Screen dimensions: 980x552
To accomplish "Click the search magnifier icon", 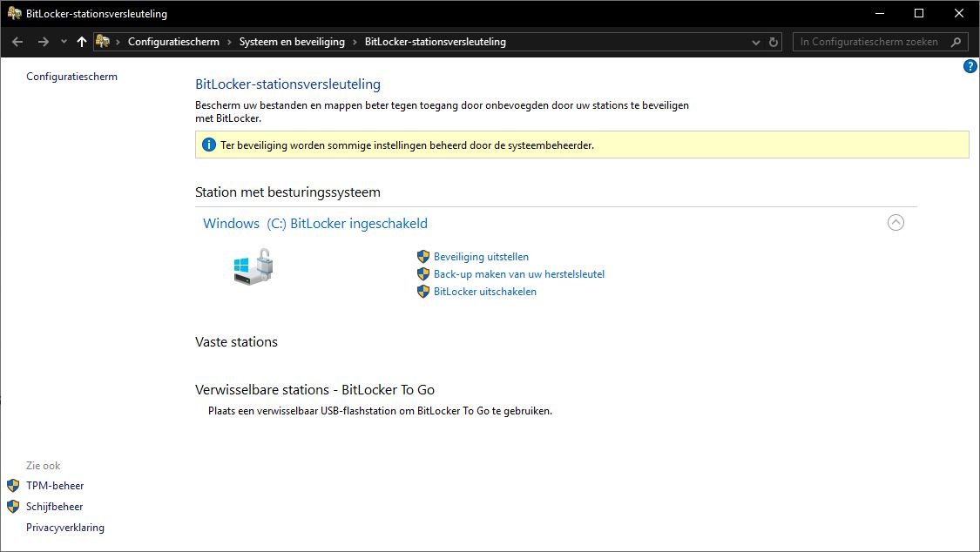I will [x=956, y=42].
